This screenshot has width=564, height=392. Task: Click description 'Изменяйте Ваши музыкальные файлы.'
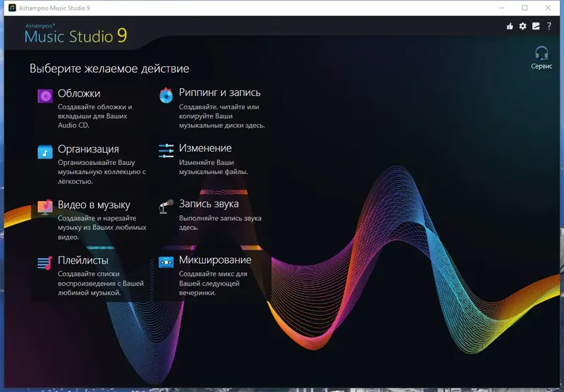pyautogui.click(x=214, y=167)
